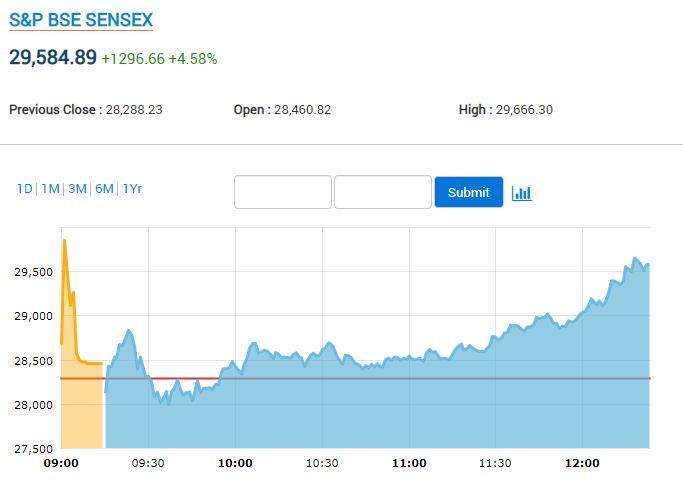Open the bar chart icon beside Submit

(x=521, y=193)
